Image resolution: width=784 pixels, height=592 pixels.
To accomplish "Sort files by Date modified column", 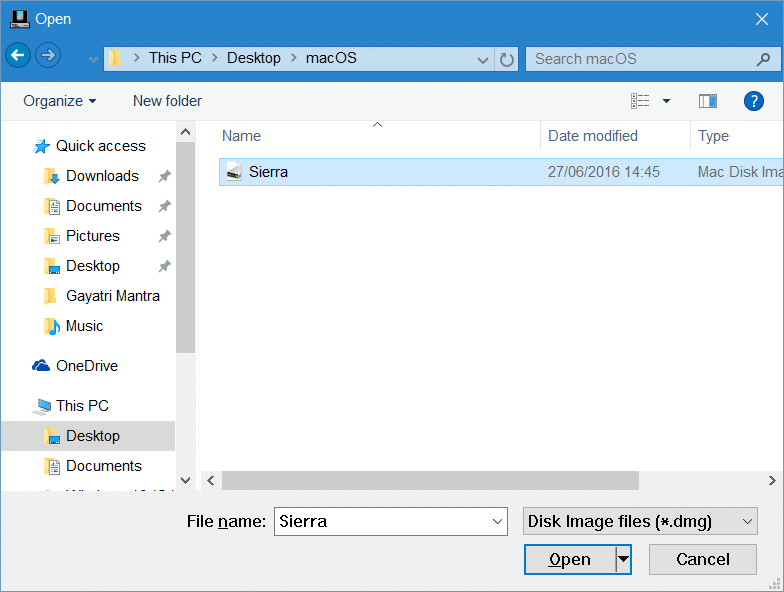I will [x=592, y=136].
